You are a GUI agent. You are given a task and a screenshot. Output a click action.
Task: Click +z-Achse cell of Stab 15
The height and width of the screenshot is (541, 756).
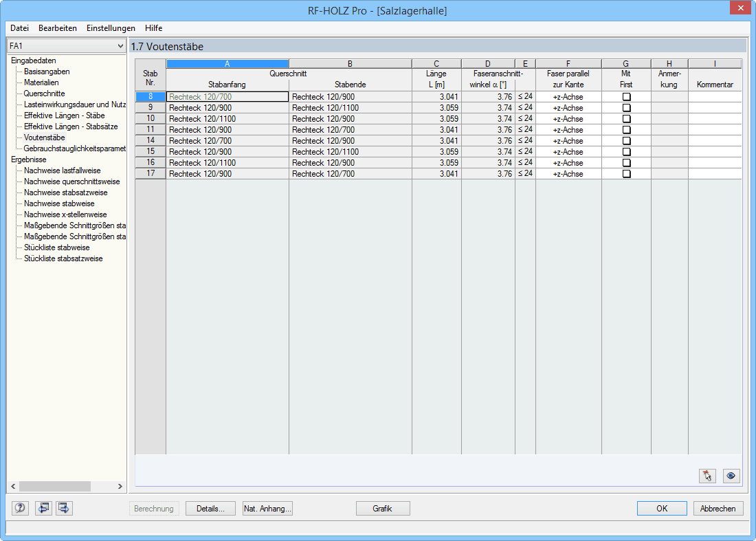pos(568,152)
